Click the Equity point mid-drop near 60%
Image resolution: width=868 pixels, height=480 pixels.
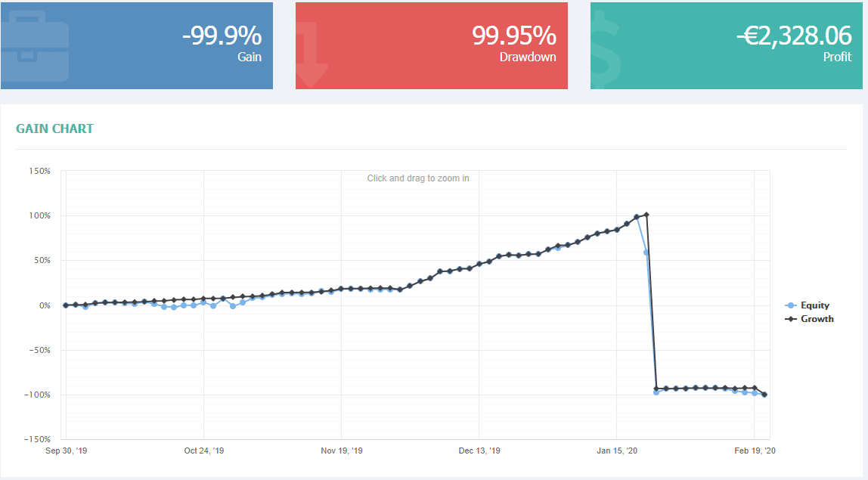click(x=646, y=252)
